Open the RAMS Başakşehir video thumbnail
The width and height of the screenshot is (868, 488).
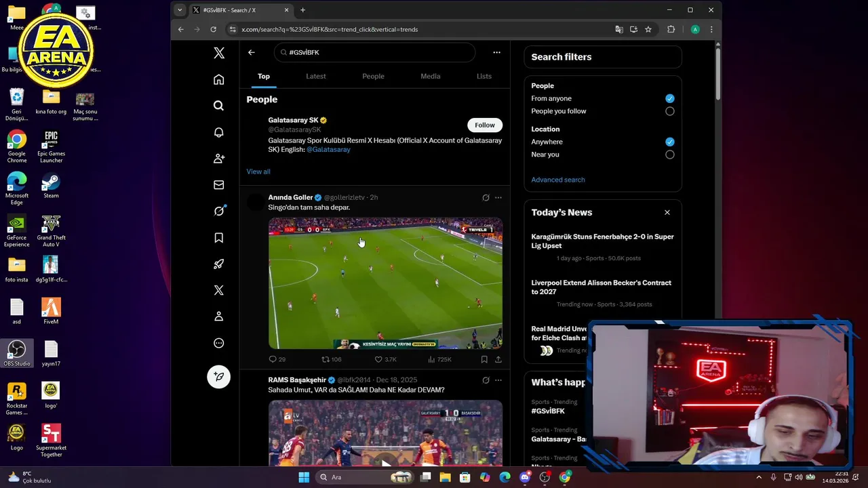pyautogui.click(x=385, y=434)
